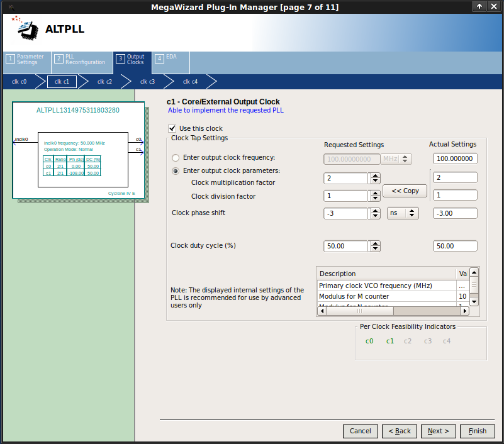The width and height of the screenshot is (504, 444).
Task: Decrease clock division factor with down arrow
Action: click(375, 199)
